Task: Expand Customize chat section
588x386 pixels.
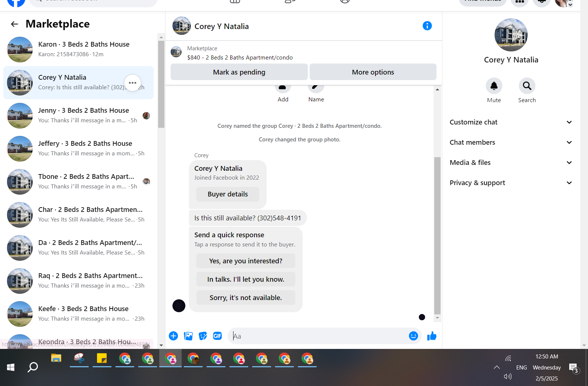Action: tap(511, 122)
